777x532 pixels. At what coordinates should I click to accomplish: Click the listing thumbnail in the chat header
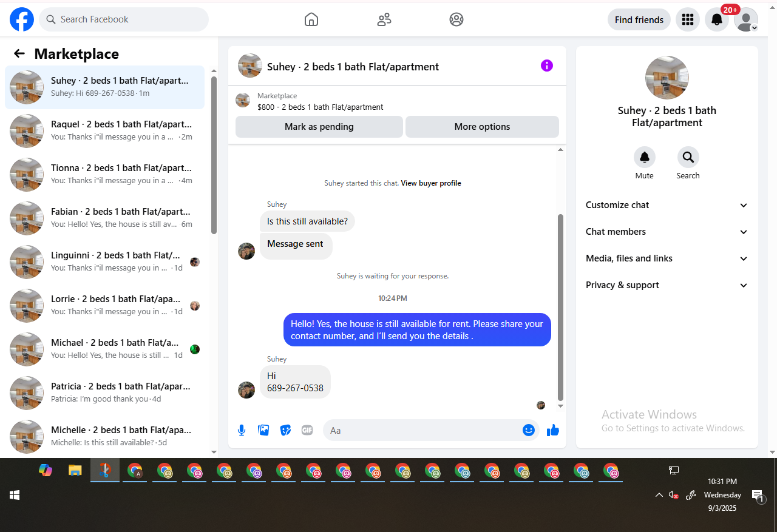[x=250, y=66]
